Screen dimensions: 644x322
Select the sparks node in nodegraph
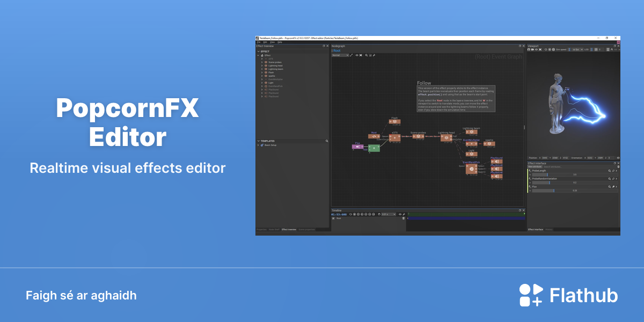[x=489, y=144]
